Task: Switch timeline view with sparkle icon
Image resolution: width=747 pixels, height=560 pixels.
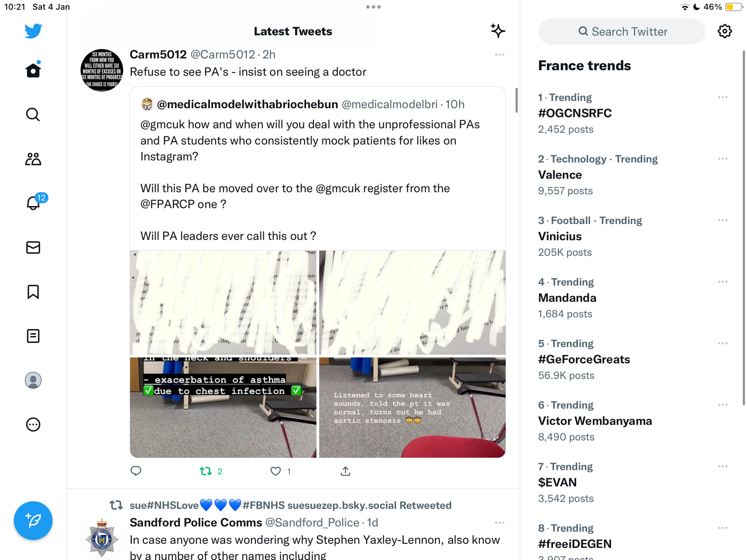Action: pyautogui.click(x=498, y=31)
